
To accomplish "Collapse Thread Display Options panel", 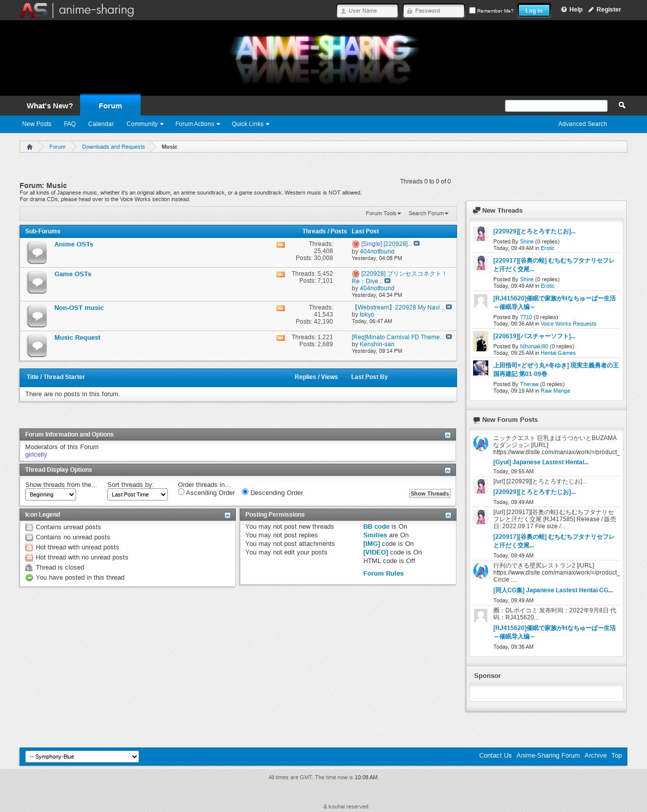I will (x=447, y=470).
